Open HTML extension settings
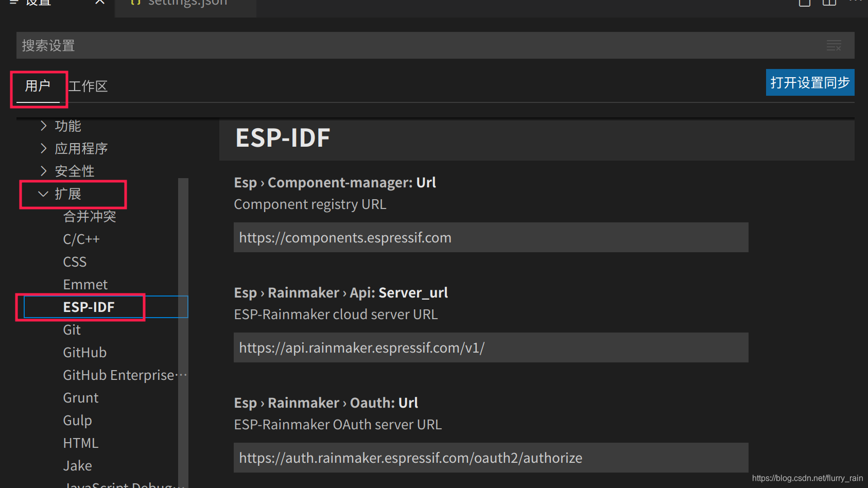Viewport: 868px width, 488px height. pos(80,443)
